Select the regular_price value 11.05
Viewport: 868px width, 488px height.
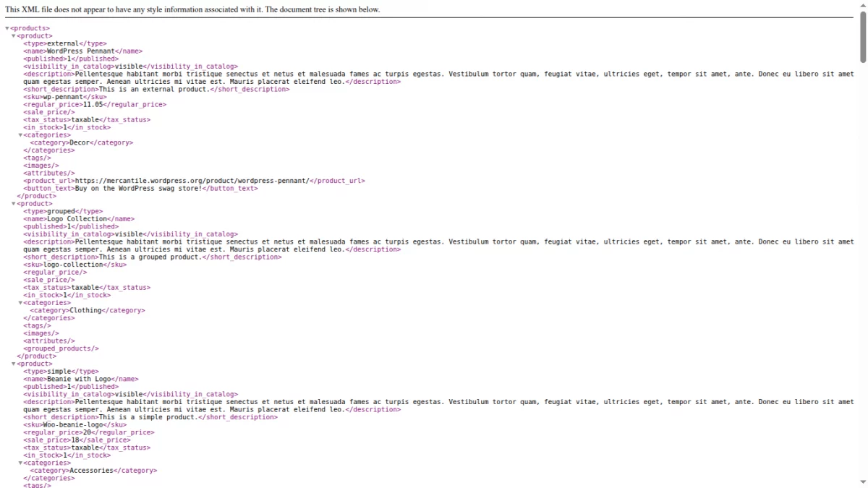(x=94, y=104)
